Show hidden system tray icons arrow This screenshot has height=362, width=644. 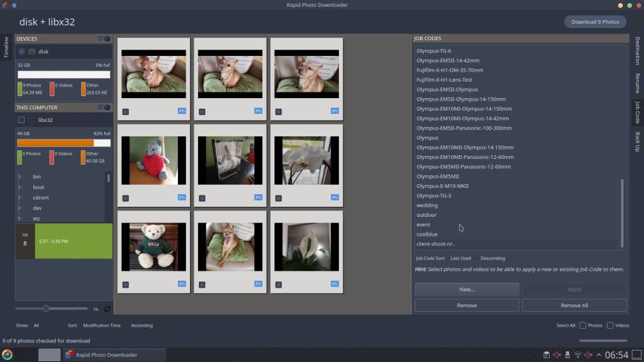tap(599, 354)
